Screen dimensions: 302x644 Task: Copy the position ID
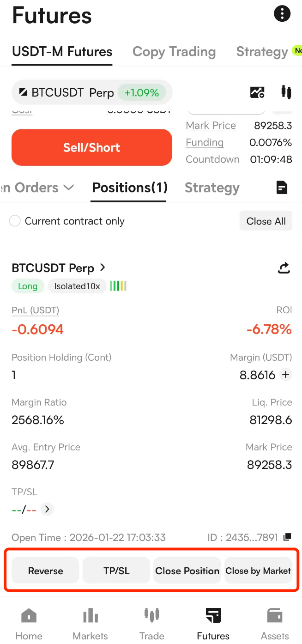287,537
